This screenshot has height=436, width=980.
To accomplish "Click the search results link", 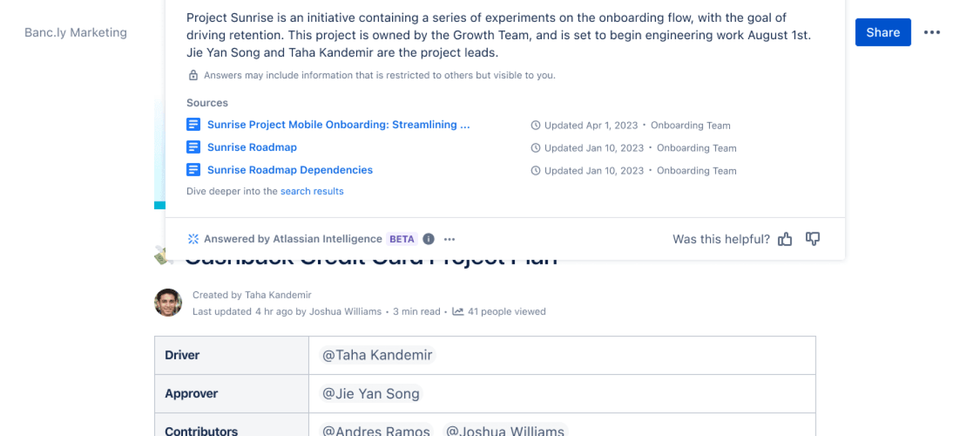I will tap(311, 191).
